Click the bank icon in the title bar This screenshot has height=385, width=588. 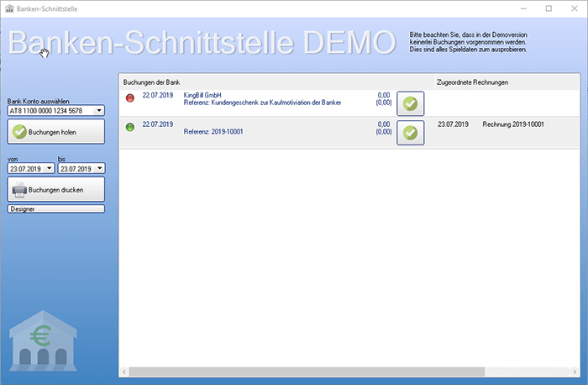(x=9, y=8)
